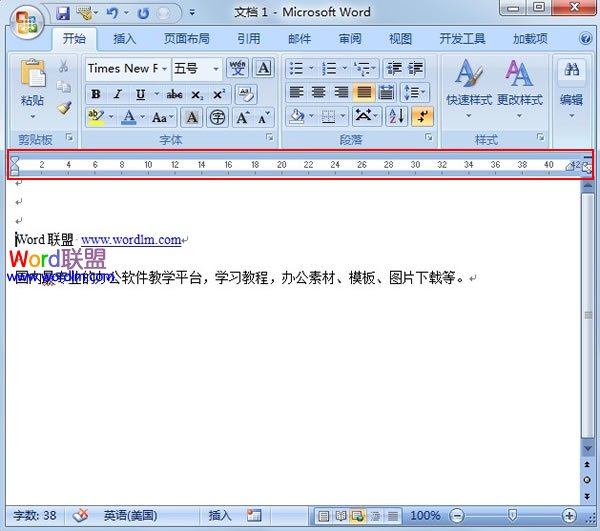
Task: Open the Editing binoculars menu
Action: 571,89
